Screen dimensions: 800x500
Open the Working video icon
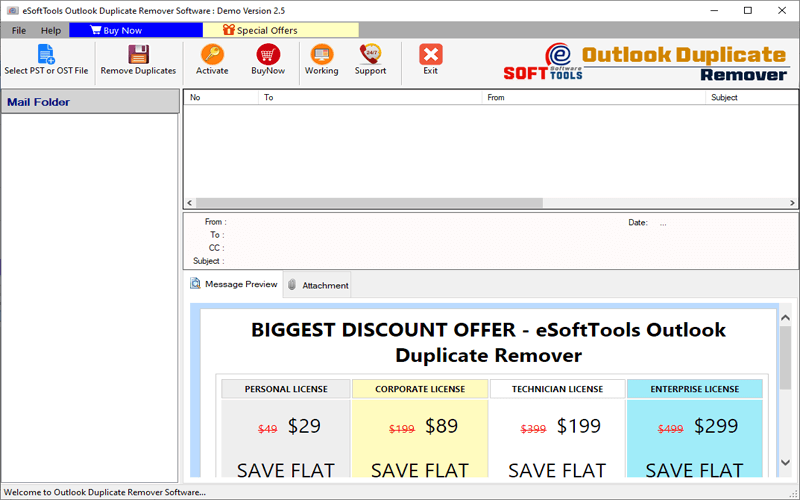pos(321,54)
